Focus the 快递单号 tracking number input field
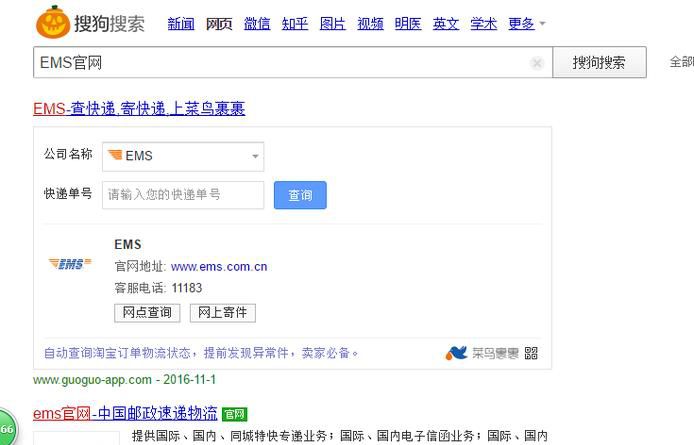694x445 pixels. (x=183, y=195)
